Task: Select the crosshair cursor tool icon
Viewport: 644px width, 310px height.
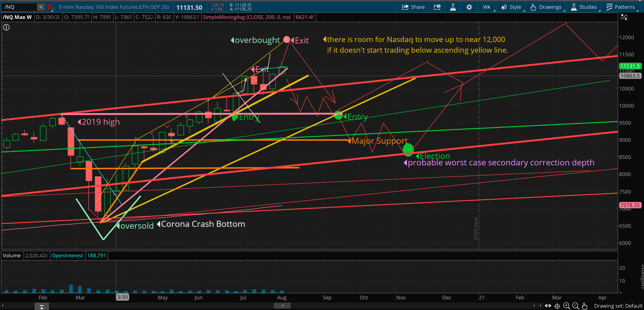Action: [557, 306]
